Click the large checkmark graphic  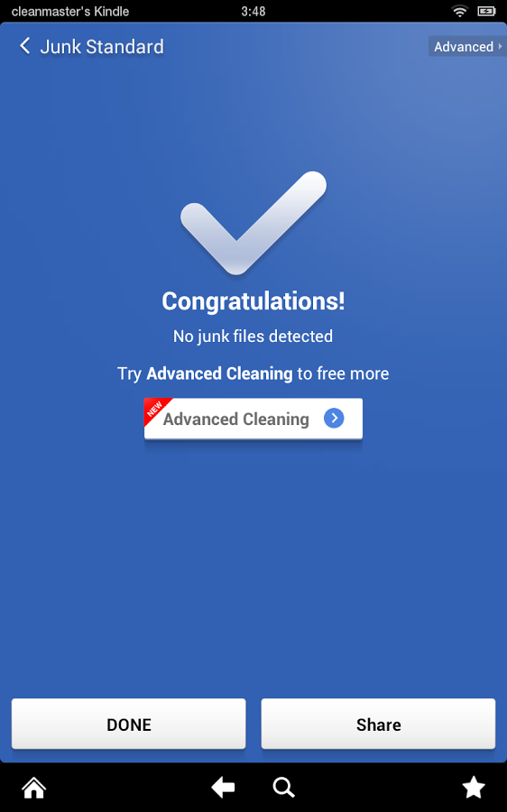coord(253,223)
